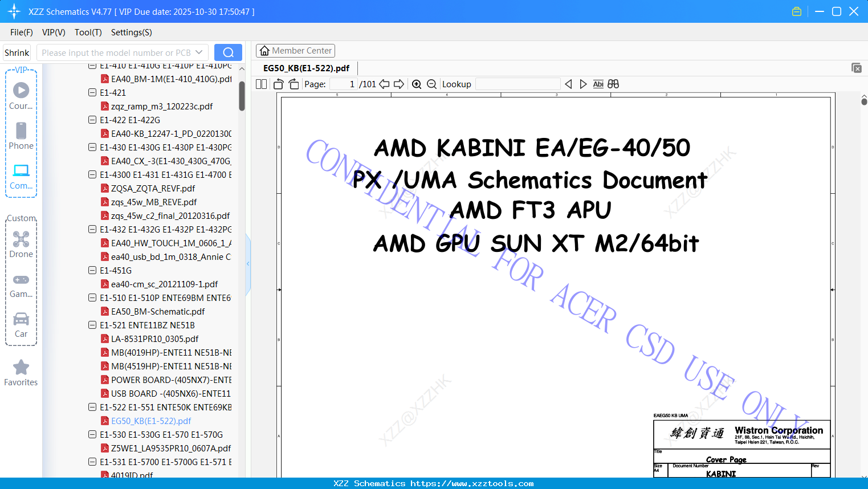
Task: Open the Car category
Action: 21,324
